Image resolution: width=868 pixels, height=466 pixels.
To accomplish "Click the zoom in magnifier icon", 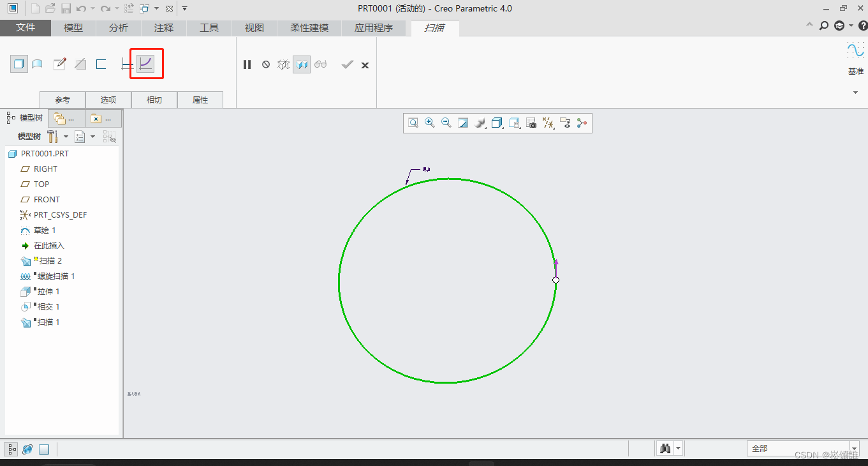I will tap(430, 123).
